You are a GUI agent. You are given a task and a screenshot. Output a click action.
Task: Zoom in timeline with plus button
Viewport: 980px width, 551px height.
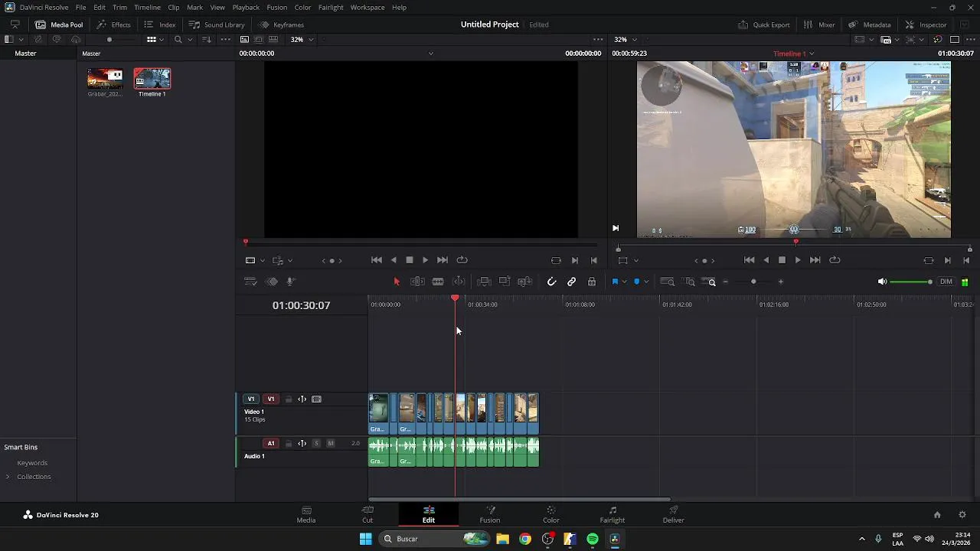pyautogui.click(x=781, y=282)
